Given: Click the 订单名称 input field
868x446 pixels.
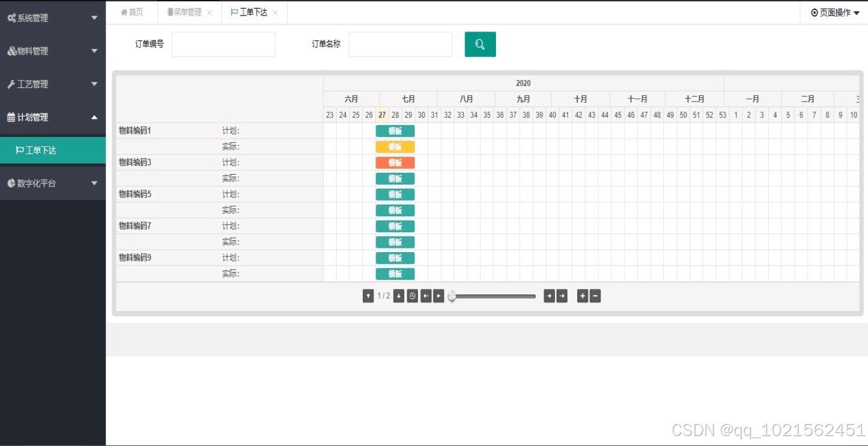Looking at the screenshot, I should point(400,44).
